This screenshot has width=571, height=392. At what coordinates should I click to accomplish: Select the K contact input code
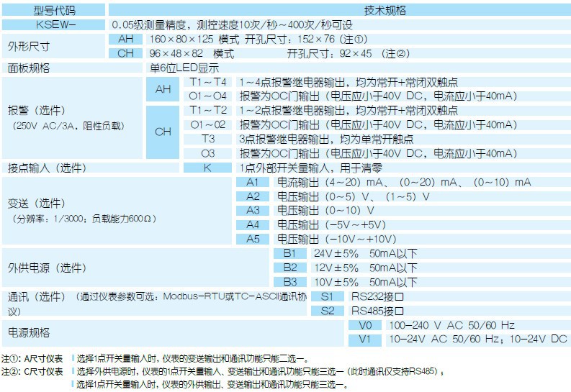click(207, 168)
